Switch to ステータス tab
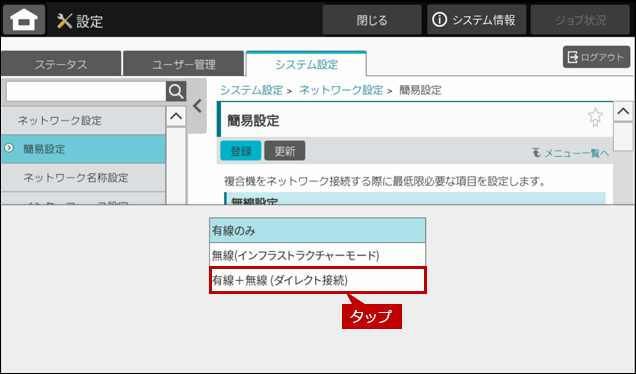 pyautogui.click(x=61, y=64)
